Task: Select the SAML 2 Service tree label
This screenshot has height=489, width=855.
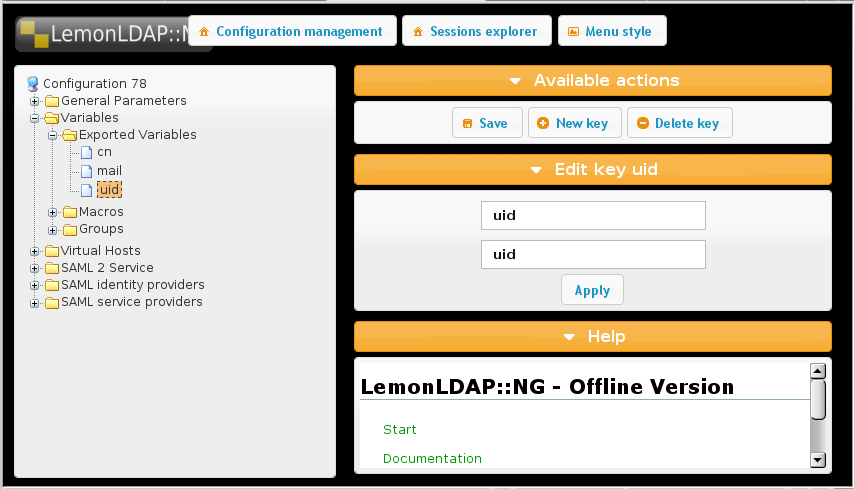Action: [x=107, y=268]
